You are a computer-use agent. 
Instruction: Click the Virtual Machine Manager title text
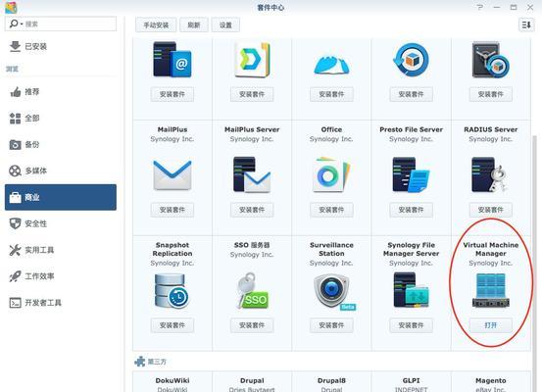coord(490,249)
